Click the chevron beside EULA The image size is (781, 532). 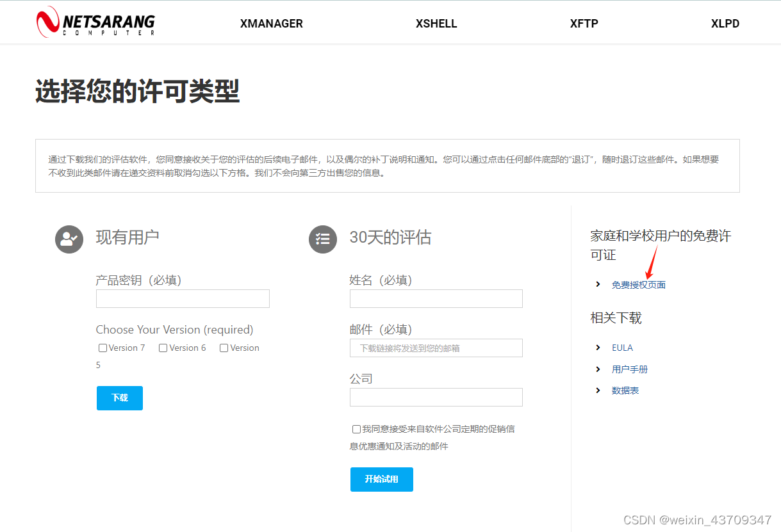(x=598, y=348)
